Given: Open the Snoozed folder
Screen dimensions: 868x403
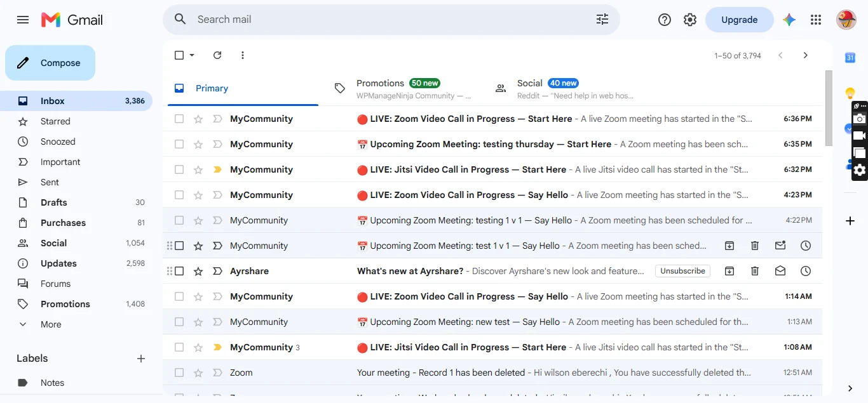Looking at the screenshot, I should pyautogui.click(x=76, y=142).
